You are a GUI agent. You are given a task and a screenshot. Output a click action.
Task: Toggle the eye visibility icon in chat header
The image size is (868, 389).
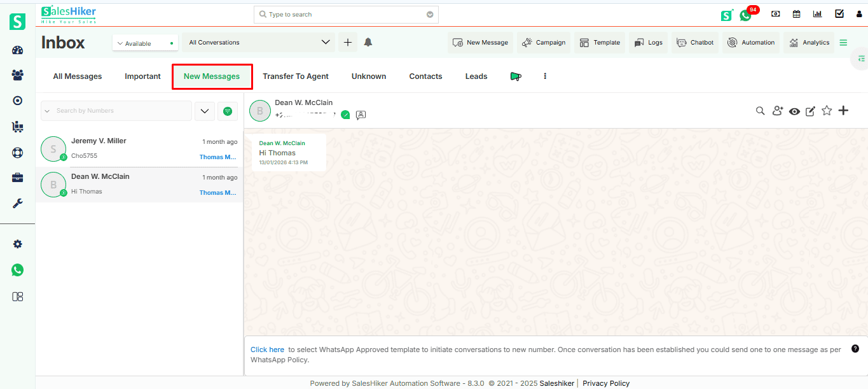(x=794, y=111)
